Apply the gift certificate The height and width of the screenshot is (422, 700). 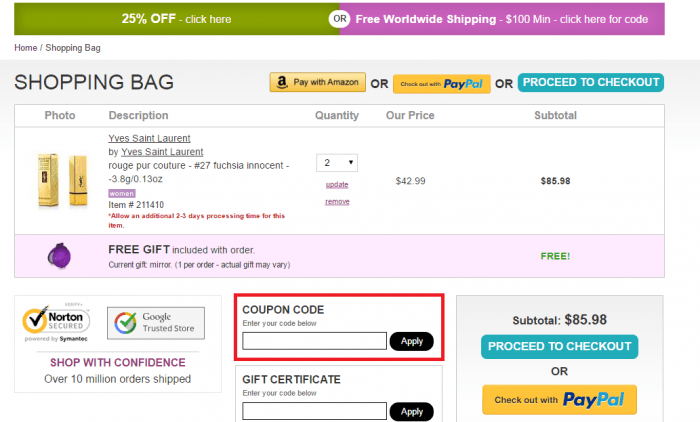[x=411, y=411]
